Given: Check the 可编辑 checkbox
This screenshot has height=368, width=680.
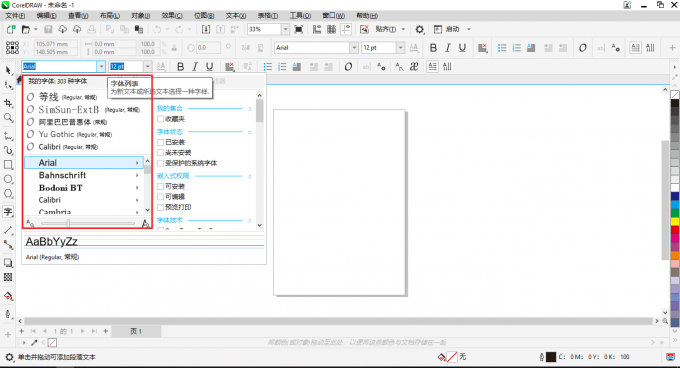Looking at the screenshot, I should click(160, 197).
